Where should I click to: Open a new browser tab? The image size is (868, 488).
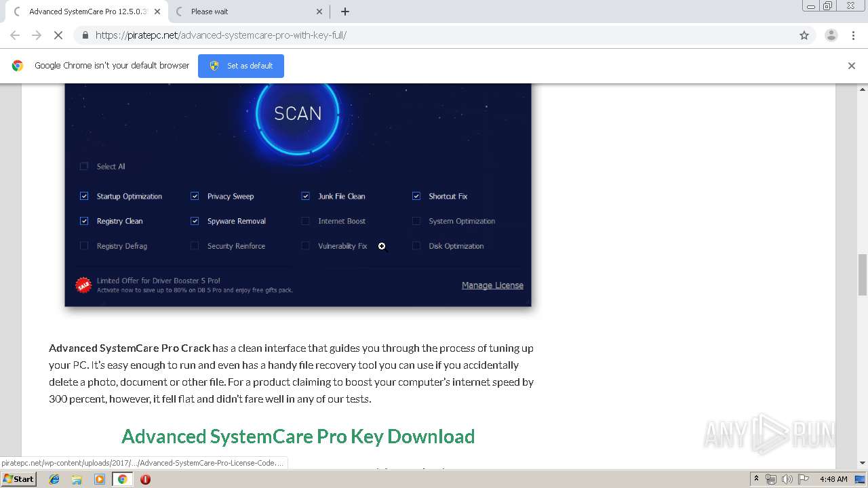point(345,12)
